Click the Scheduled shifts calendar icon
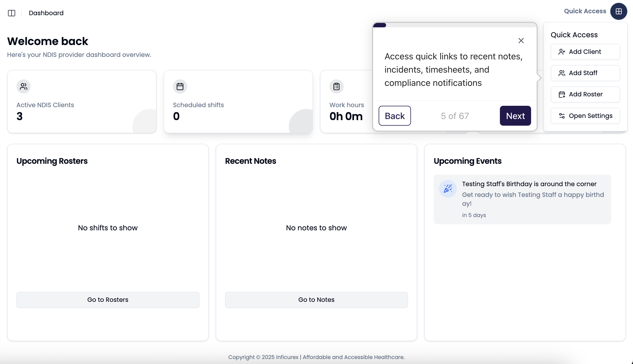 [x=180, y=87]
